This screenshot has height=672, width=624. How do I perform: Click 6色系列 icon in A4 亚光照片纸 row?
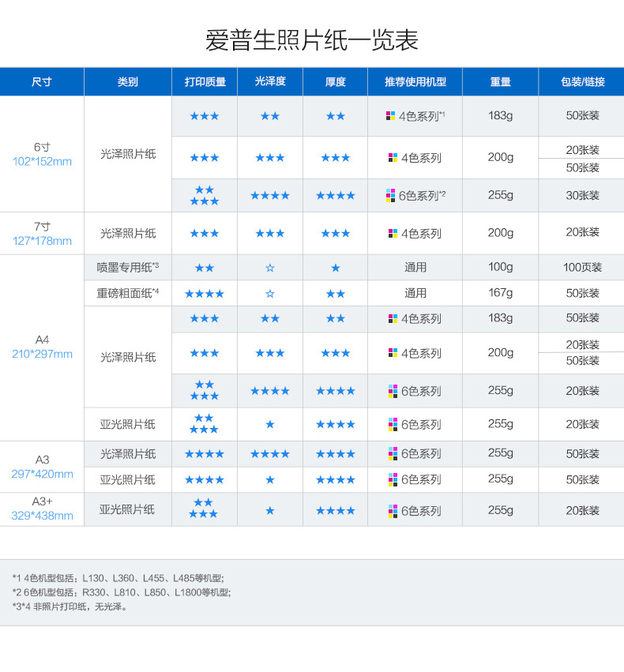pos(393,424)
